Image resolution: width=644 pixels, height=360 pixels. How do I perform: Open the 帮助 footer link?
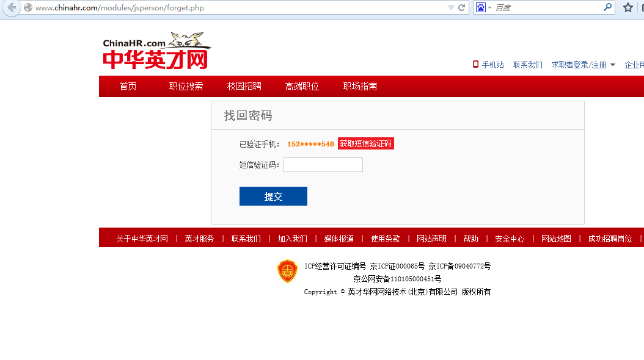click(470, 239)
